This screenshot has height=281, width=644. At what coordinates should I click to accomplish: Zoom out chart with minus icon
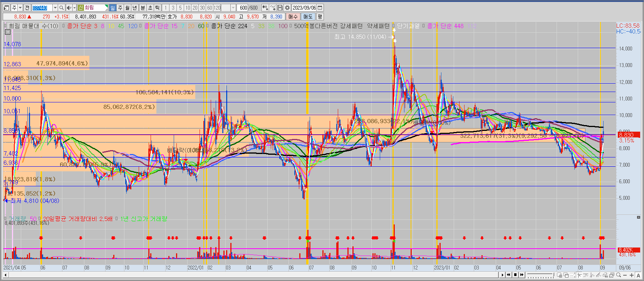tap(625, 275)
